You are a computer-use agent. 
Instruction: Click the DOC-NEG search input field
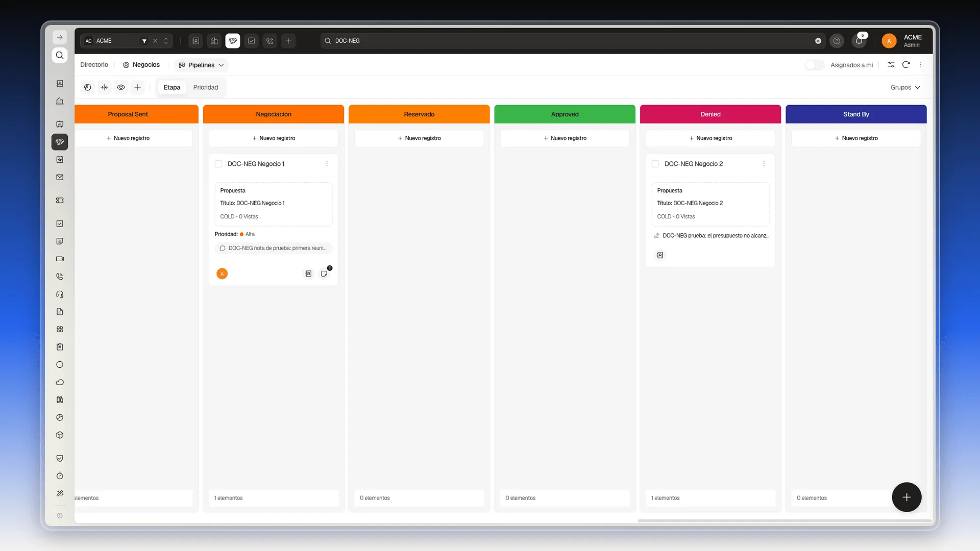572,41
